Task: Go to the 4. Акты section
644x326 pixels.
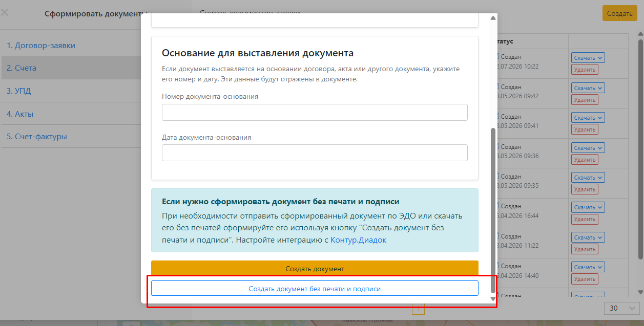Action: click(20, 114)
